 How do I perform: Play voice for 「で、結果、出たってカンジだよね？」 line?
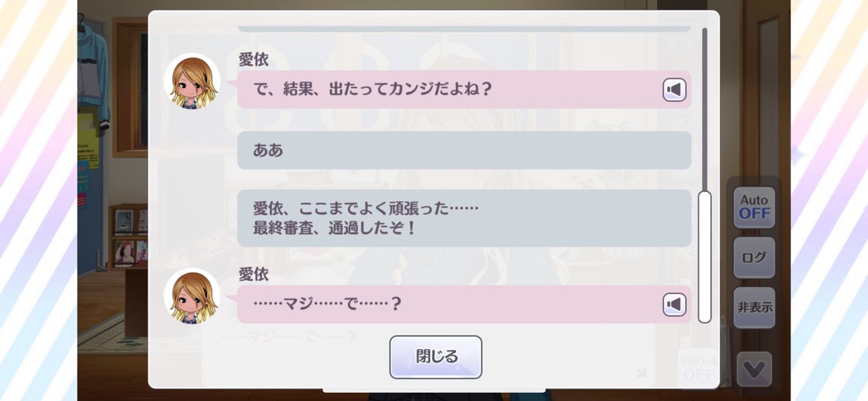click(675, 90)
